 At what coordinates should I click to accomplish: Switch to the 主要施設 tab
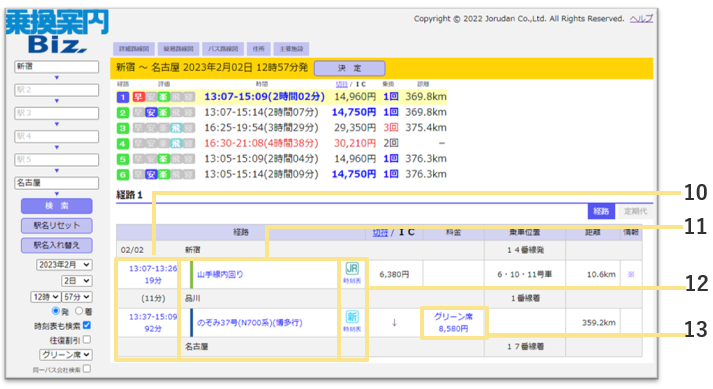(291, 49)
